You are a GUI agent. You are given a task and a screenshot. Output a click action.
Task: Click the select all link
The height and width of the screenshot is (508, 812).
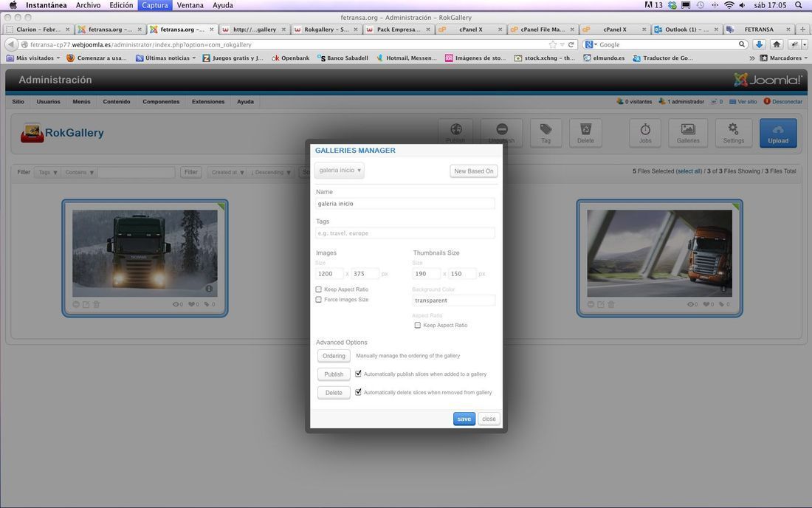point(689,171)
